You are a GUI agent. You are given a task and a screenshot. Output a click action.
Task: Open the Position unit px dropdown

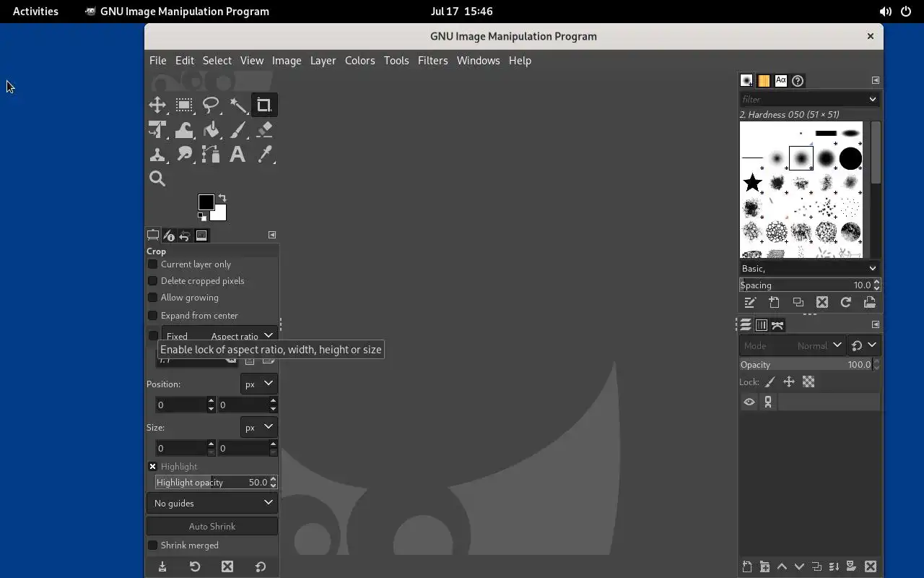(x=258, y=384)
